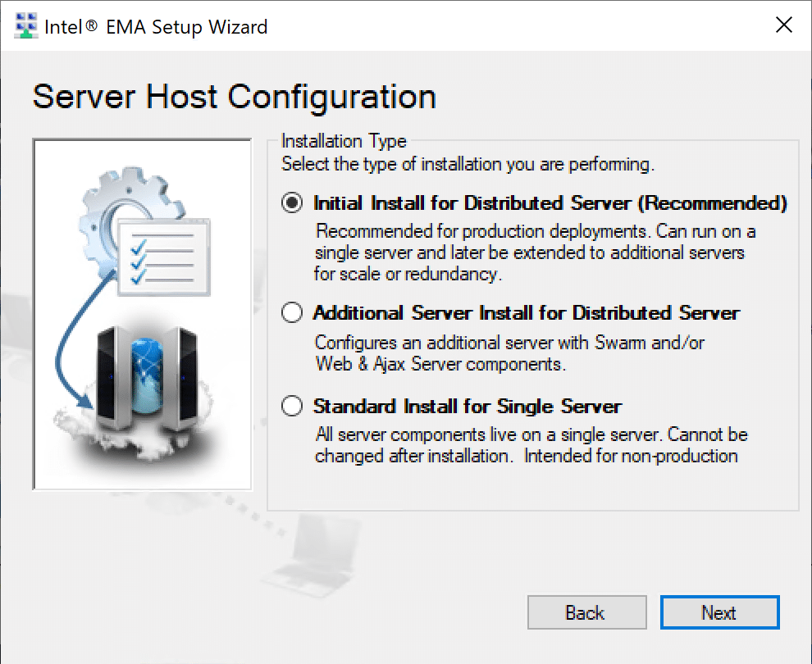Viewport: 812px width, 664px height.
Task: Click the Initial Install bold label text
Action: (x=550, y=202)
